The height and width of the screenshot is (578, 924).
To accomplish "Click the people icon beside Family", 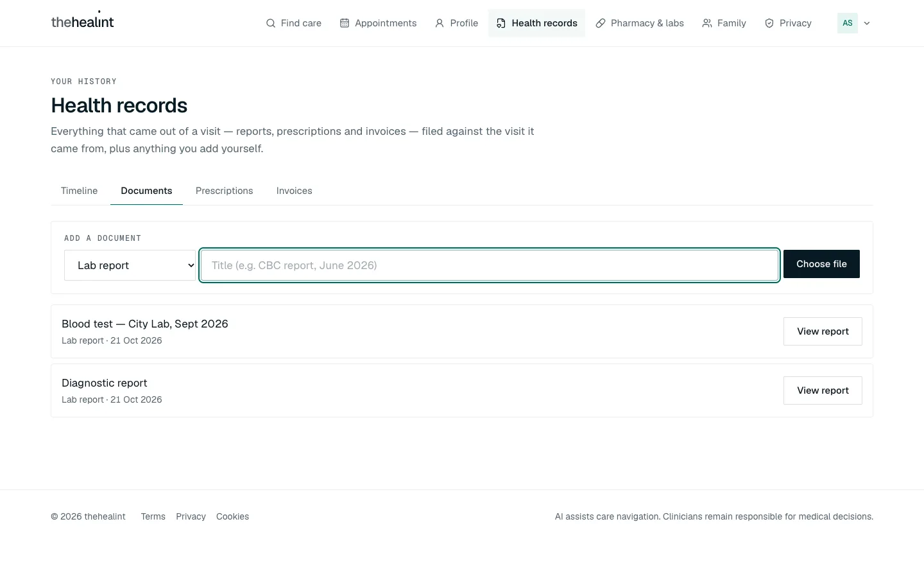I will click(707, 23).
